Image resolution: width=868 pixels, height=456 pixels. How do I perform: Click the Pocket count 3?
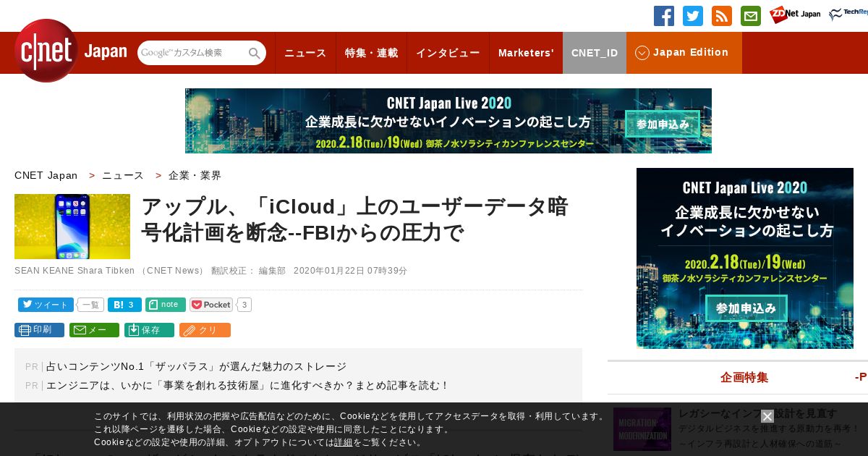point(244,305)
